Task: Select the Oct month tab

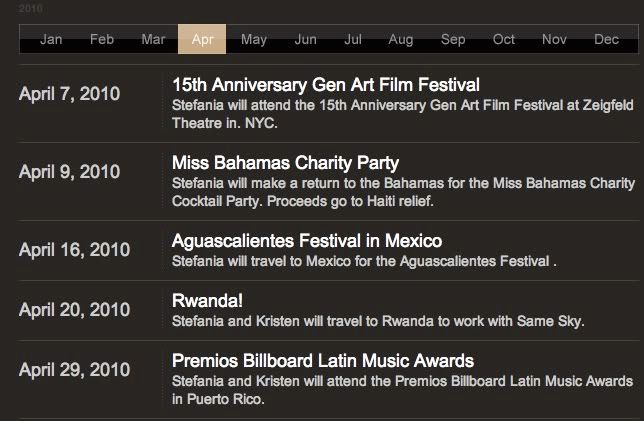Action: [504, 39]
